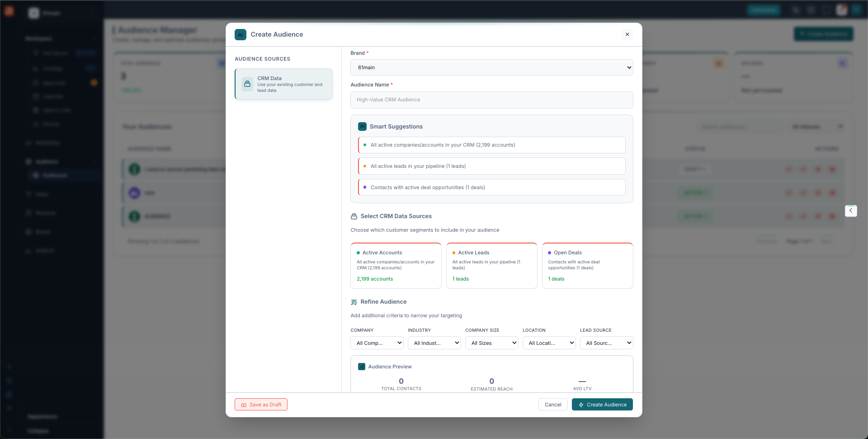Focus the Audience Name input field
The width and height of the screenshot is (868, 439).
click(491, 100)
